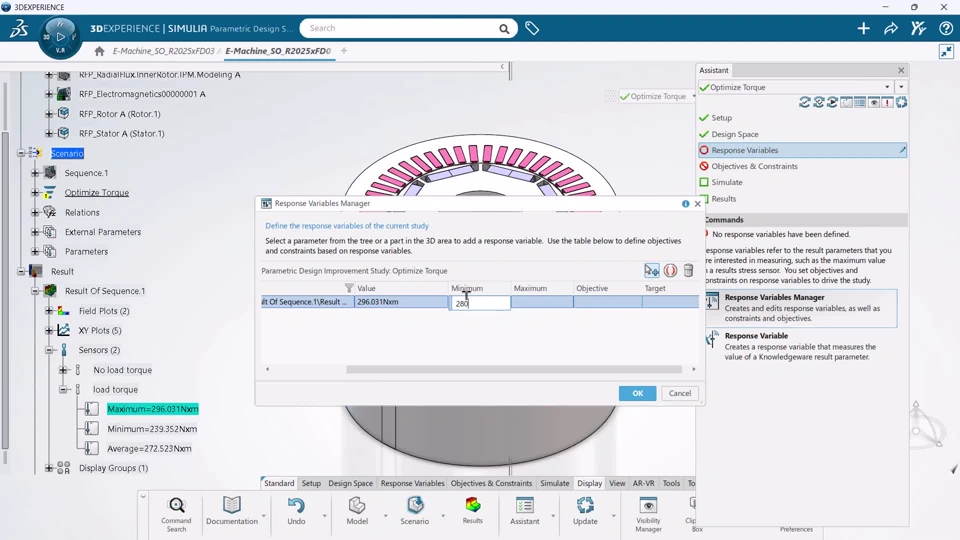The width and height of the screenshot is (960, 540).
Task: Click the search magnifier icon
Action: coord(504,29)
